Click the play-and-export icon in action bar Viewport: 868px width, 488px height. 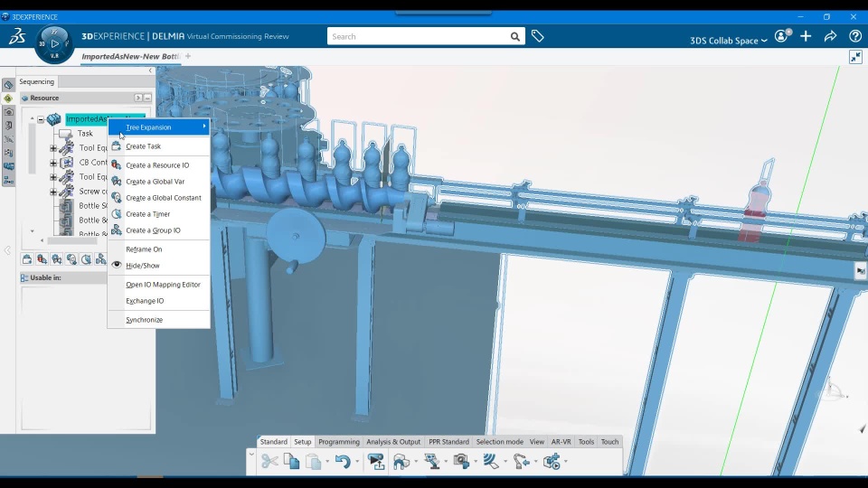[376, 462]
